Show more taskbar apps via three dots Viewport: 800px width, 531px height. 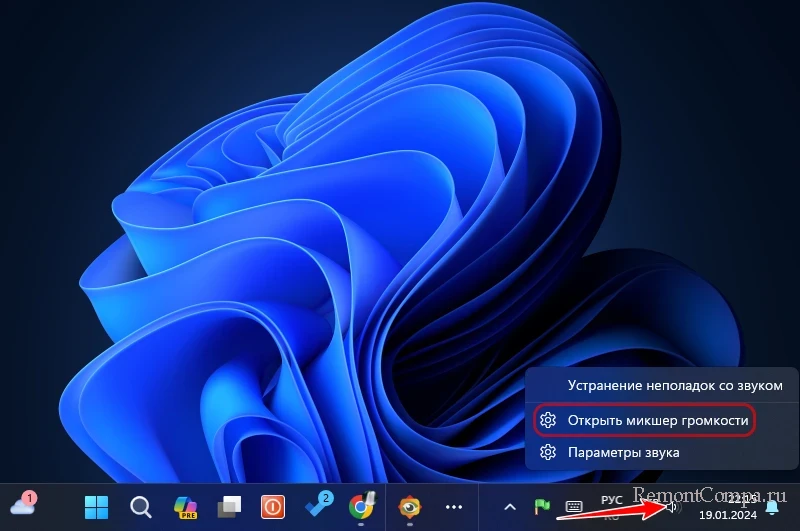(454, 507)
